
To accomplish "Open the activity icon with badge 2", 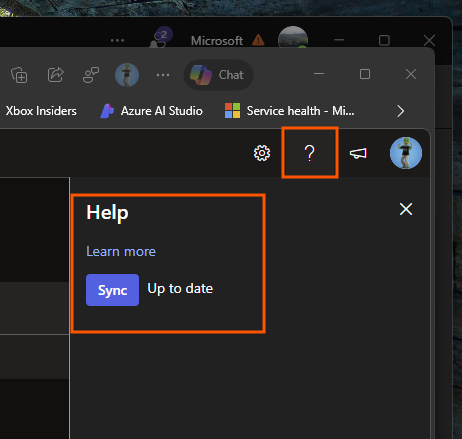I will point(161,37).
